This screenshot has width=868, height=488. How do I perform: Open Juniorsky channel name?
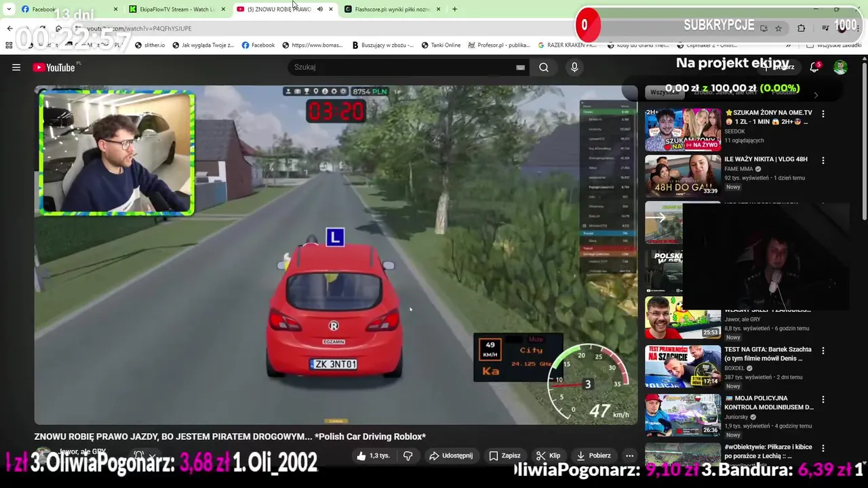[736, 417]
